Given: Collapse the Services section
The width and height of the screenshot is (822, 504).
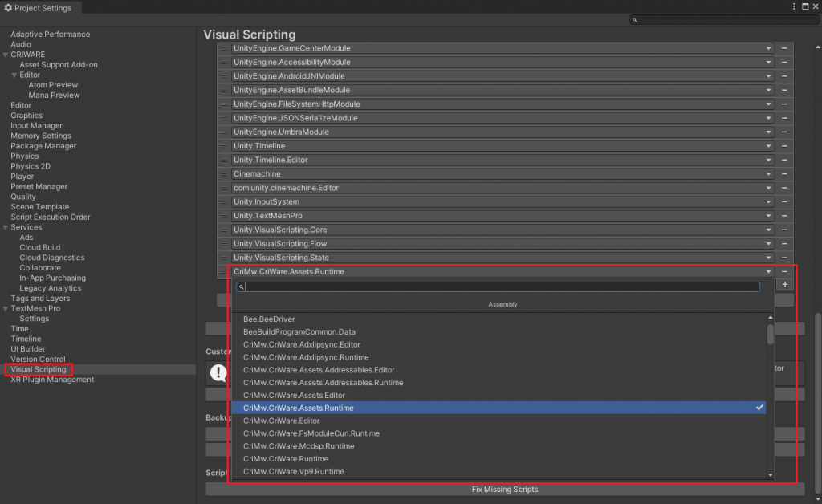Looking at the screenshot, I should pyautogui.click(x=6, y=227).
